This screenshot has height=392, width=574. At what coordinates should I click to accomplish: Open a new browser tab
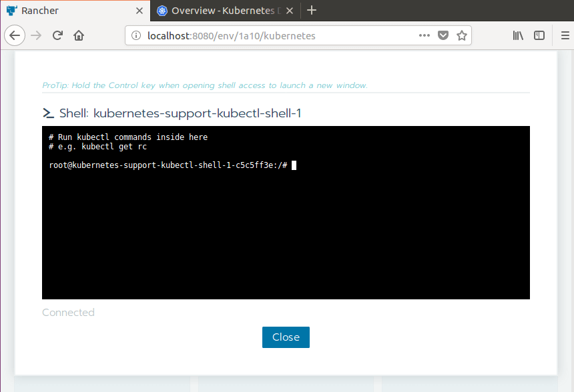pos(312,10)
